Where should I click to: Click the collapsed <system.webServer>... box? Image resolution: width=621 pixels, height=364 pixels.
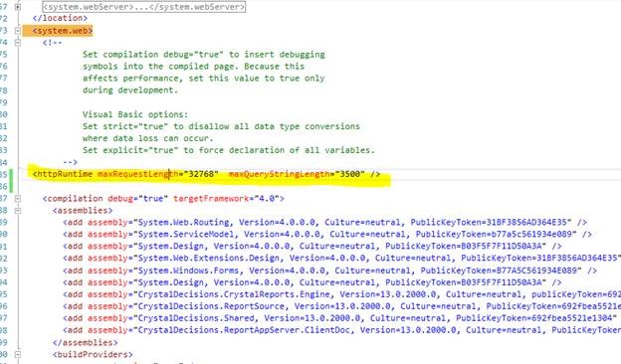click(143, 7)
